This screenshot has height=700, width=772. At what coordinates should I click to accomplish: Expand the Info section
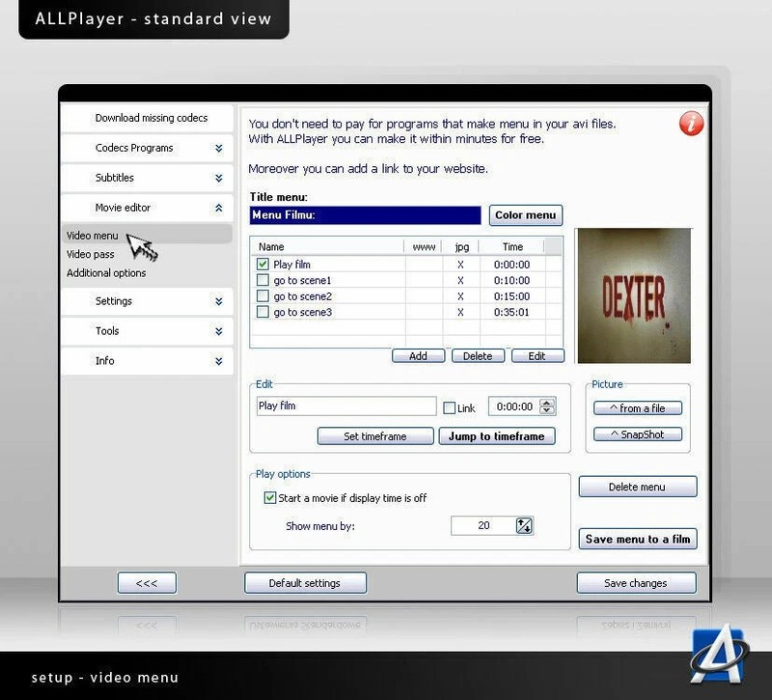pos(219,361)
